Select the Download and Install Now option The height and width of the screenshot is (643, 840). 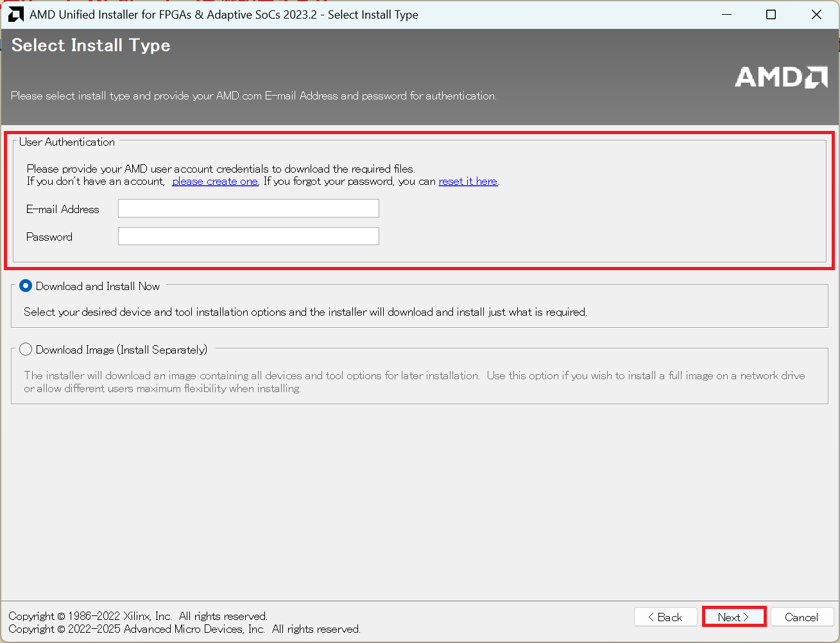coord(26,286)
